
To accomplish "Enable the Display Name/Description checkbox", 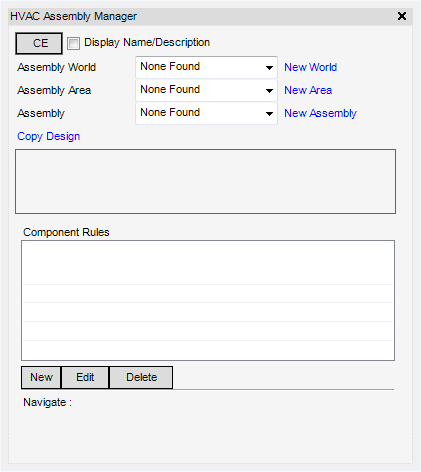I will pyautogui.click(x=73, y=43).
